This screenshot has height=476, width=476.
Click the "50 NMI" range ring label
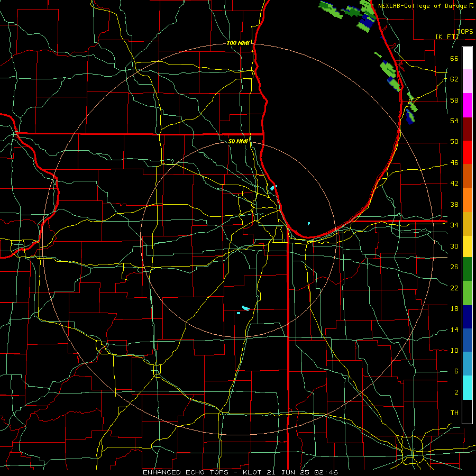point(237,141)
